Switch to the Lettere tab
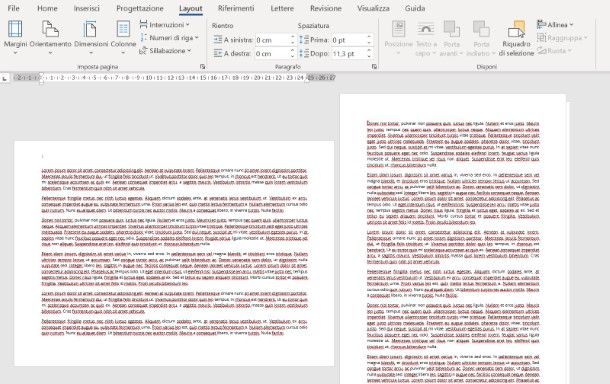The height and width of the screenshot is (384, 610). [282, 8]
